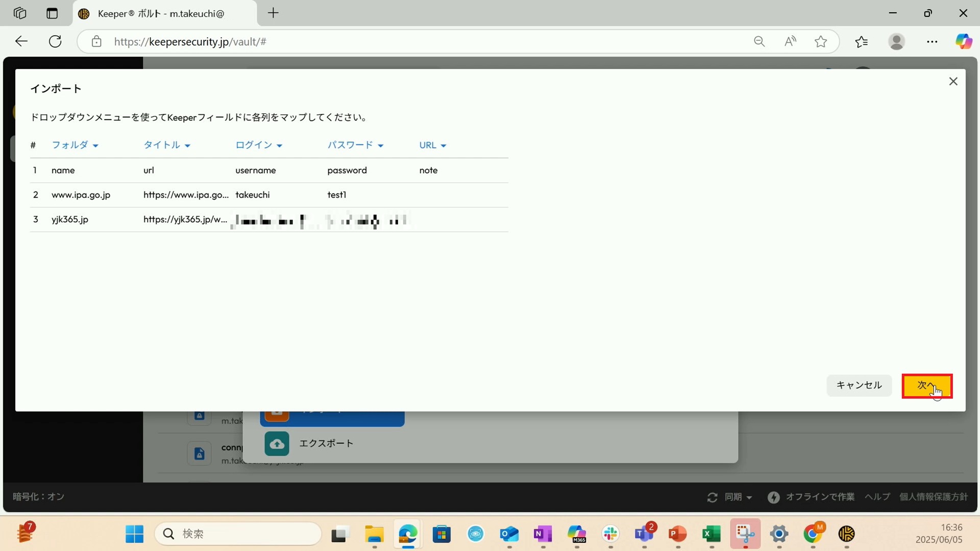980x551 pixels.
Task: Click the address bar URL field
Action: point(408,41)
